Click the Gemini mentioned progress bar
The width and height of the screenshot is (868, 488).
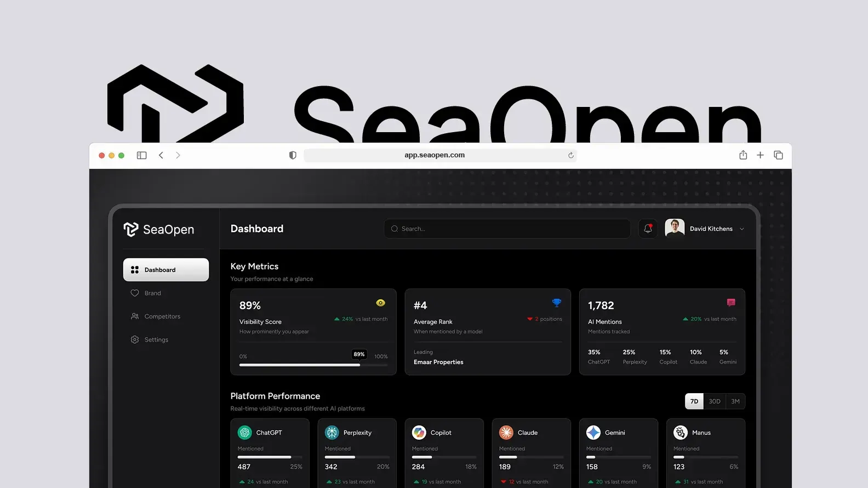pyautogui.click(x=619, y=457)
